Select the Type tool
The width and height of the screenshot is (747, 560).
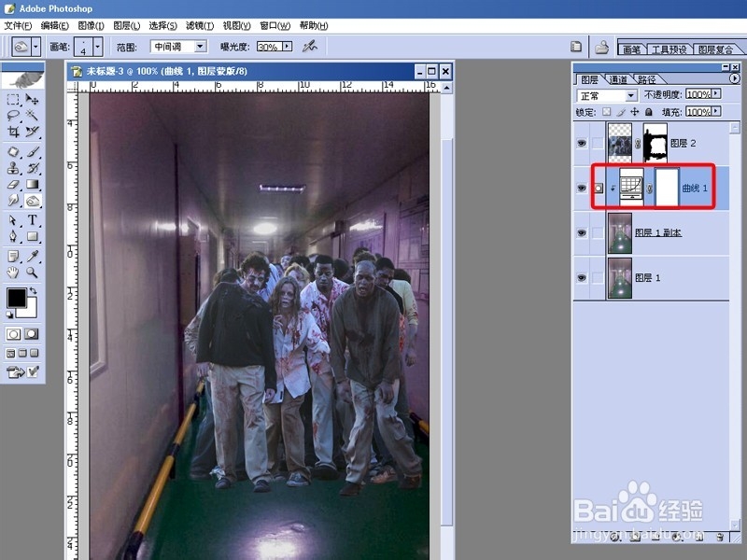click(32, 220)
